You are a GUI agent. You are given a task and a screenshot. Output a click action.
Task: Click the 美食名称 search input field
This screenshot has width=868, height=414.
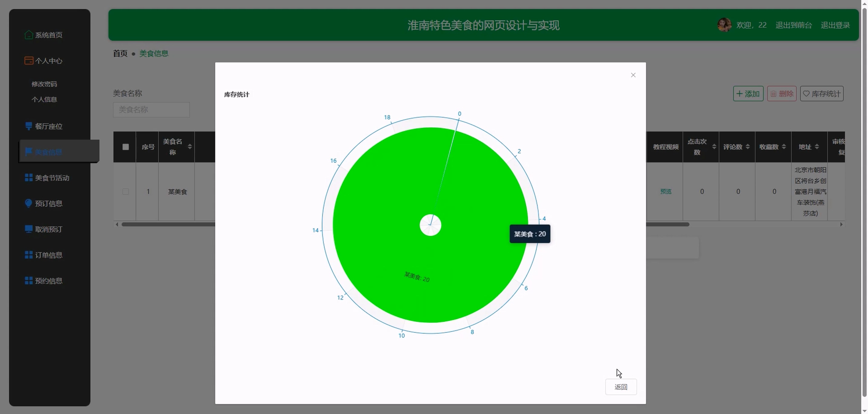click(151, 110)
